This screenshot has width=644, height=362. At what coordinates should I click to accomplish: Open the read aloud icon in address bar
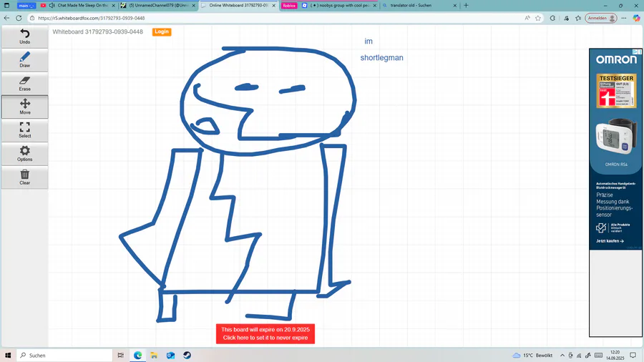527,18
